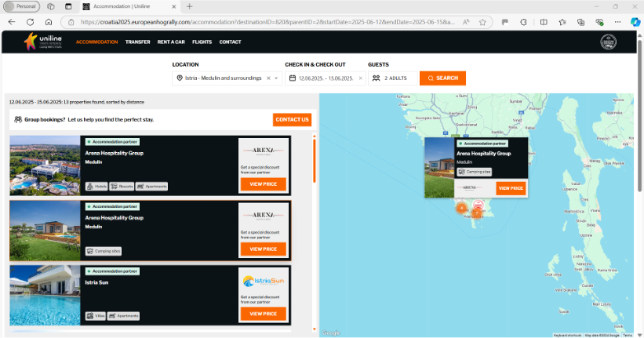View site information lock icon
Screen dimensions: 644x338
coord(71,22)
